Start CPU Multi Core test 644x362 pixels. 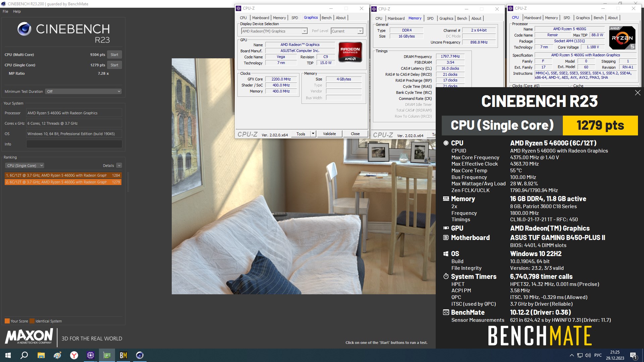114,55
